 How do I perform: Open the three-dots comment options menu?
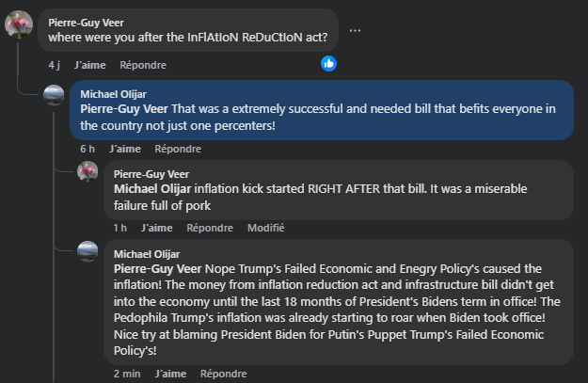click(355, 30)
